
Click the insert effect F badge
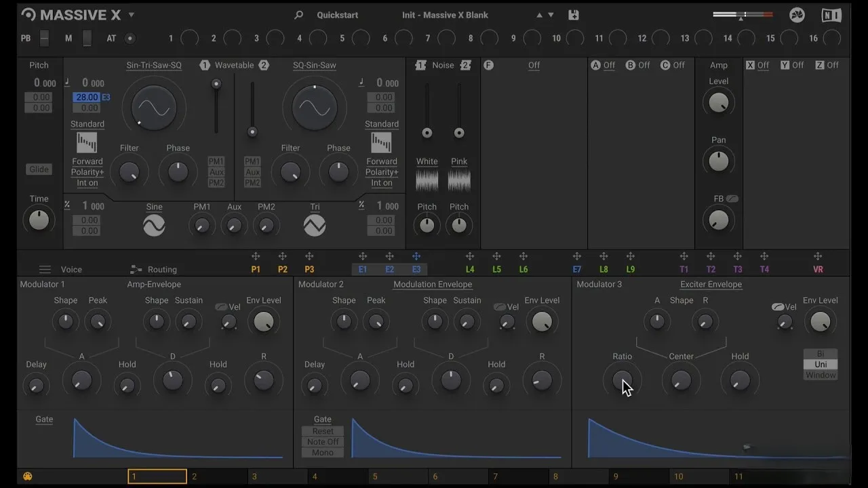(488, 65)
